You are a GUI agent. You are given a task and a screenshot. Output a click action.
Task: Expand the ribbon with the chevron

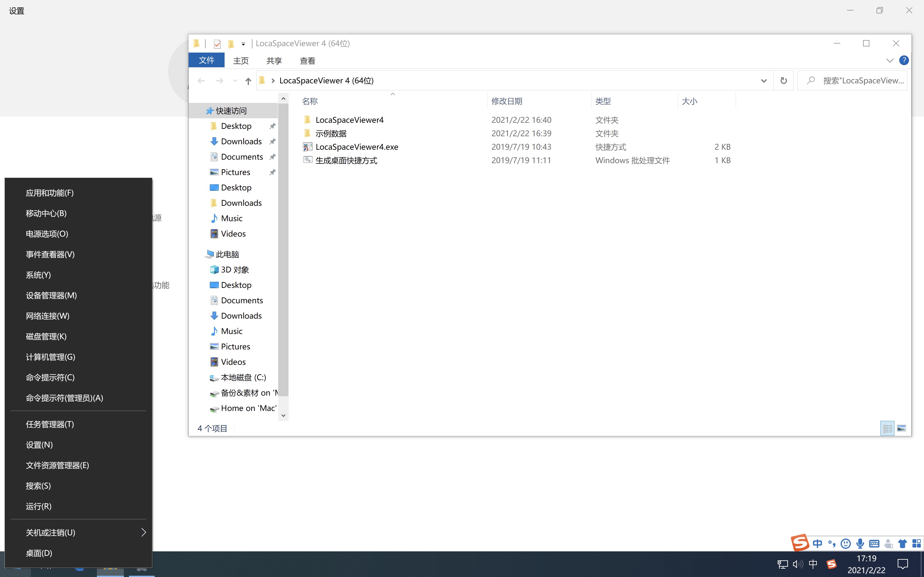click(889, 60)
